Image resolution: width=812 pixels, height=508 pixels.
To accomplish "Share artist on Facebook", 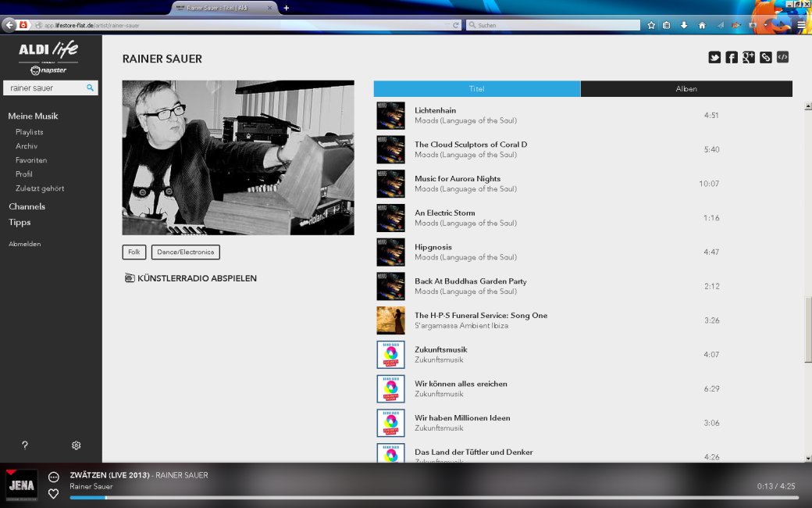I will 732,58.
